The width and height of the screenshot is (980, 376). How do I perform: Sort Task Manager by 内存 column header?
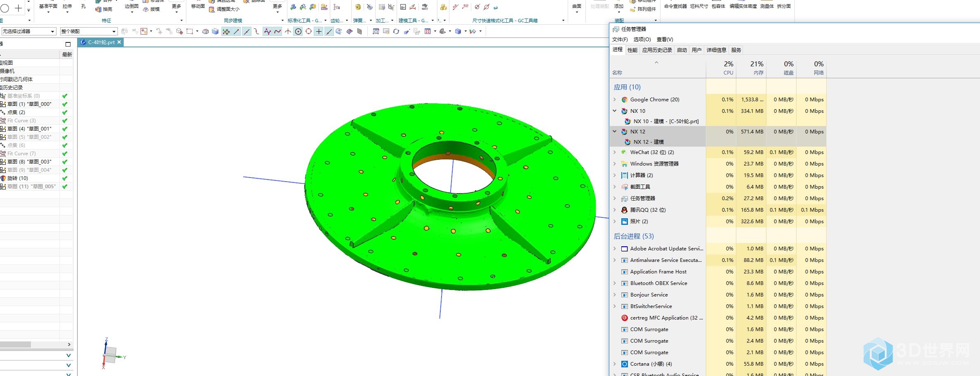tap(751, 68)
